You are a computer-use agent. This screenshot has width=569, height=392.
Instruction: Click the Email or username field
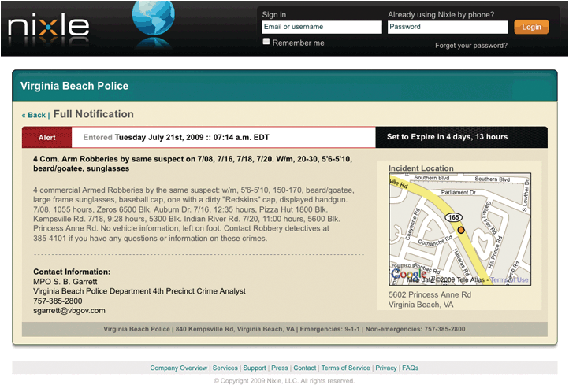pos(322,27)
